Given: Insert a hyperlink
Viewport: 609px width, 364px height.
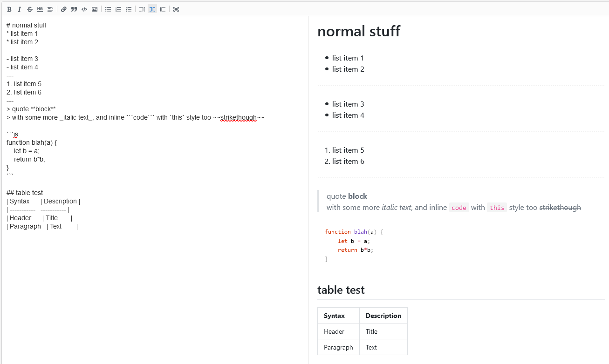Looking at the screenshot, I should tap(63, 9).
